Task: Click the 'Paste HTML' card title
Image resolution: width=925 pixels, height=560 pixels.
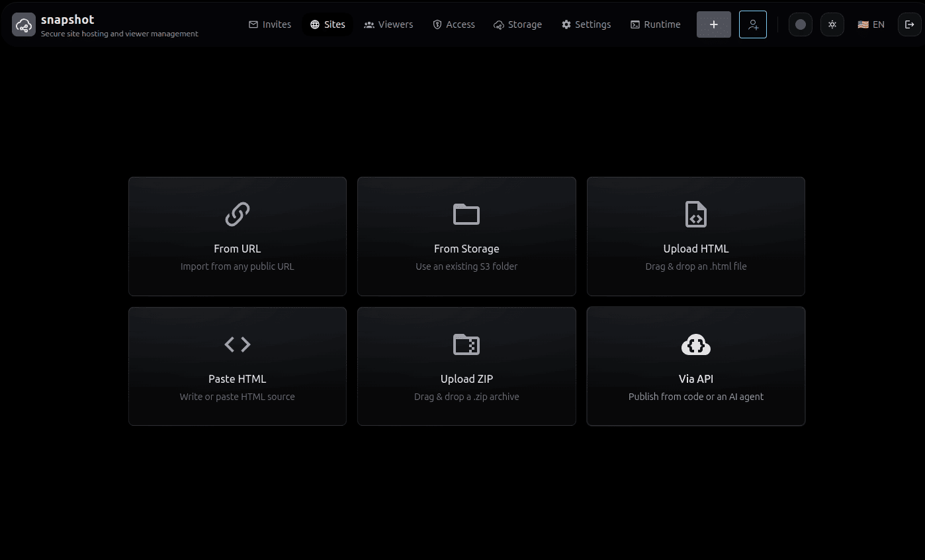Action: (x=238, y=379)
